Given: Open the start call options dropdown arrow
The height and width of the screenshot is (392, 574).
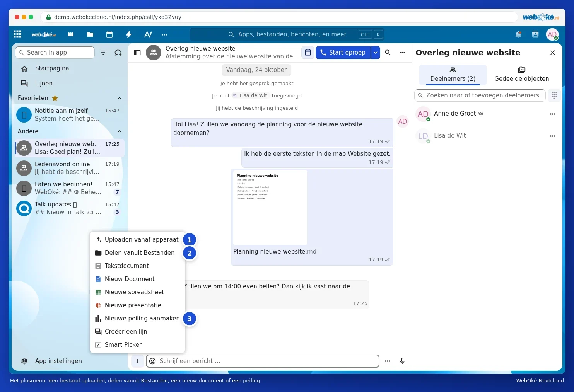Looking at the screenshot, I should 375,53.
